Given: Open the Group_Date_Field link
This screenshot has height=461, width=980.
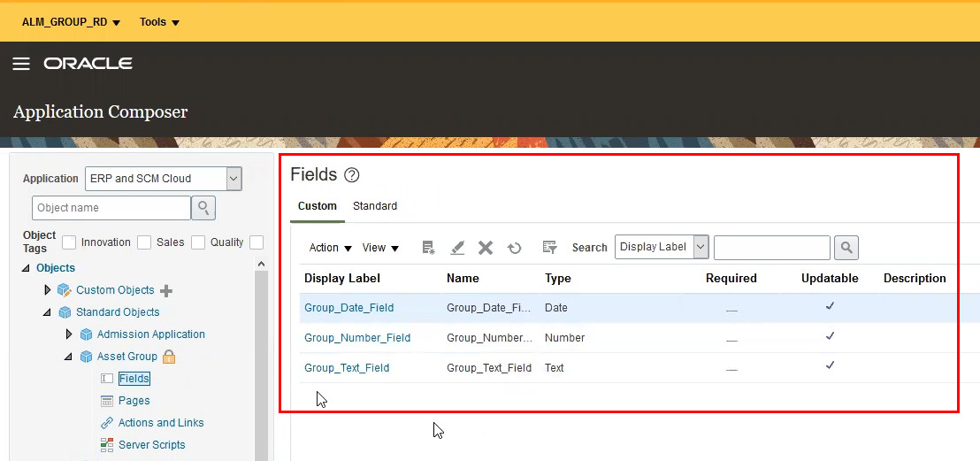Looking at the screenshot, I should [348, 308].
